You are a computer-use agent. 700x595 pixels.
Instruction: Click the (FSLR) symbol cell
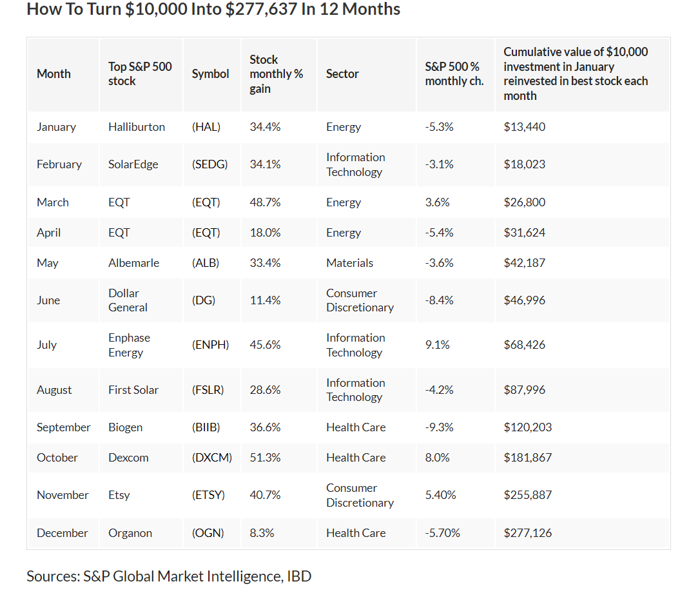209,390
